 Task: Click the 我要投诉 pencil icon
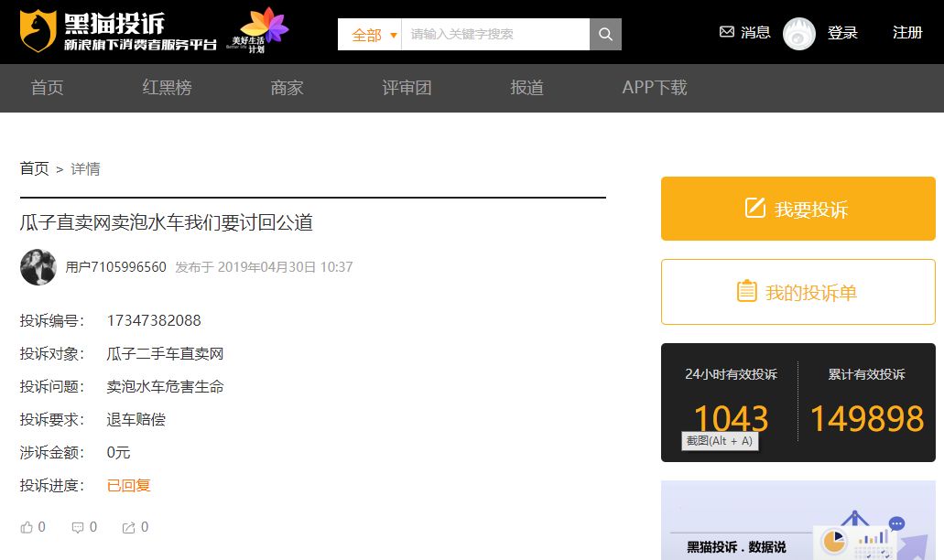click(x=755, y=208)
